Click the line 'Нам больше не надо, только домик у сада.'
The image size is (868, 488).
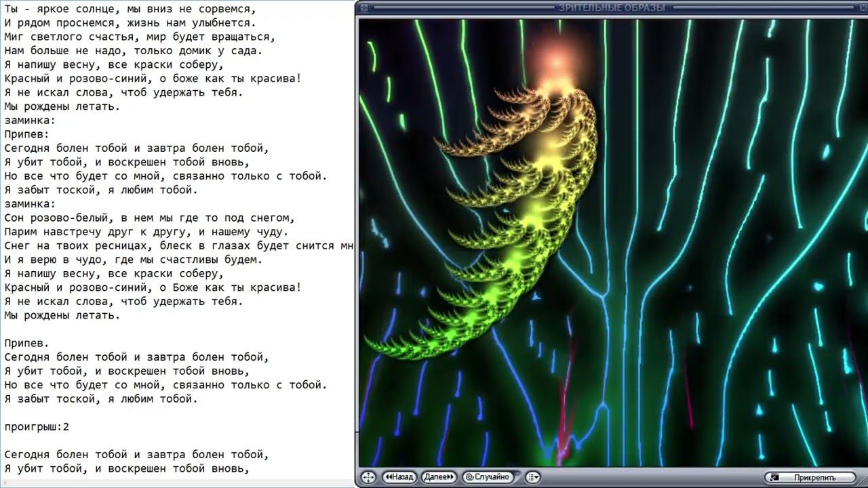coord(134,51)
